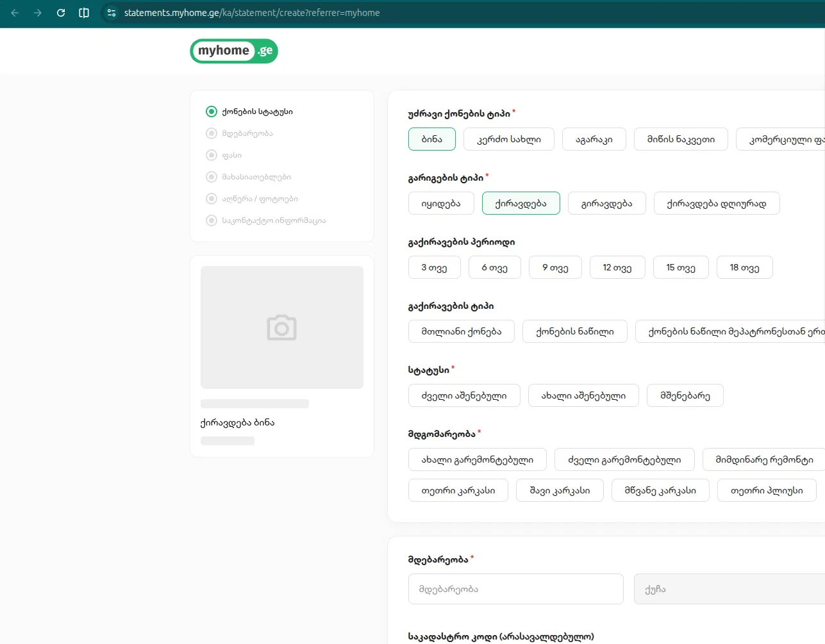Select ახალი გარემონტებული condition
825x644 pixels.
(x=478, y=459)
